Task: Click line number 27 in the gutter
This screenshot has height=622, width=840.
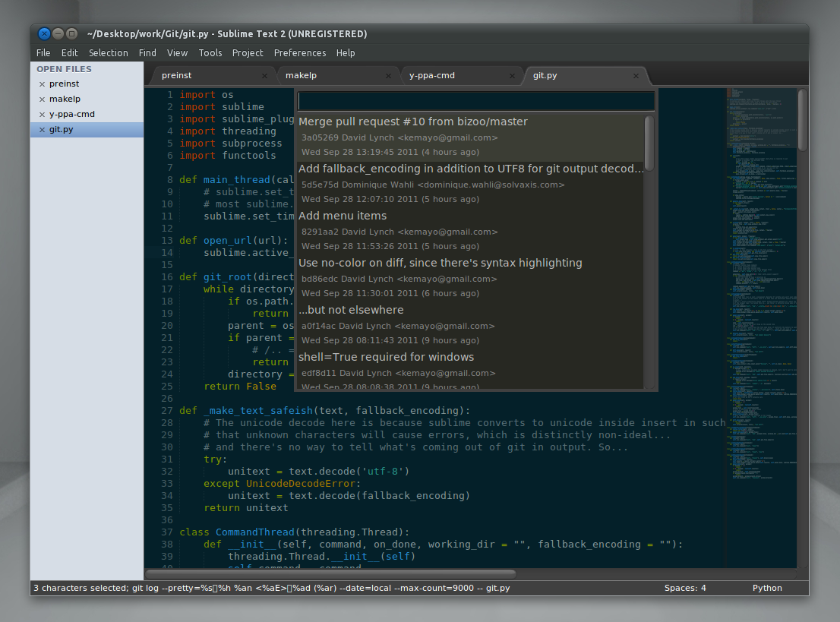Action: pyautogui.click(x=166, y=411)
